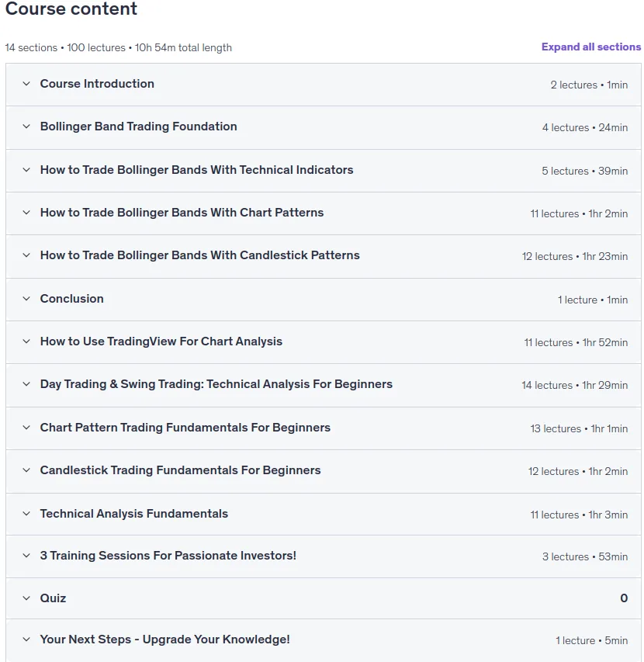Expand the Conclusion section chevron

[26, 299]
